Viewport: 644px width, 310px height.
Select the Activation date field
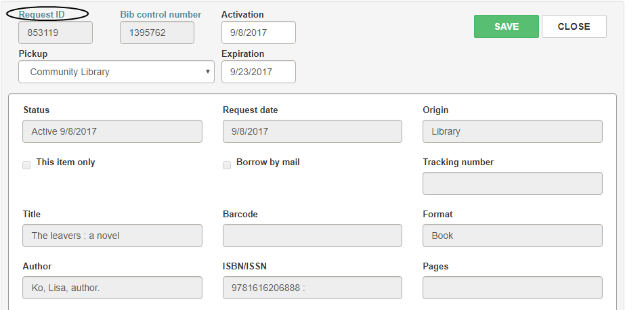tap(258, 32)
